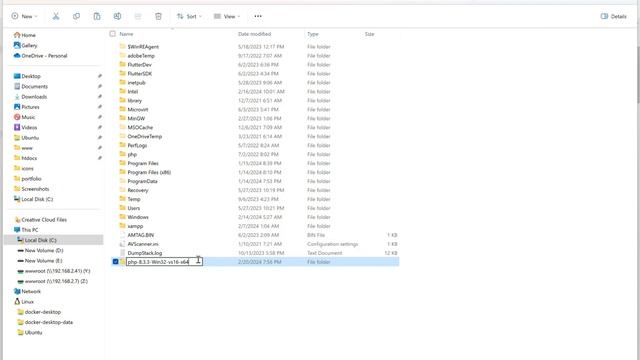
Task: Open Screenshots folder in sidebar
Action: (31, 189)
